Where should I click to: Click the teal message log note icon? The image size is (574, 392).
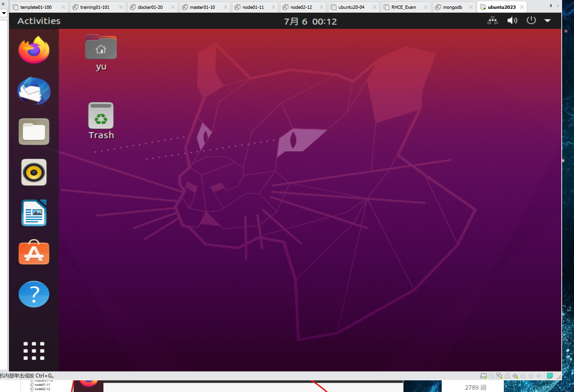pyautogui.click(x=550, y=376)
